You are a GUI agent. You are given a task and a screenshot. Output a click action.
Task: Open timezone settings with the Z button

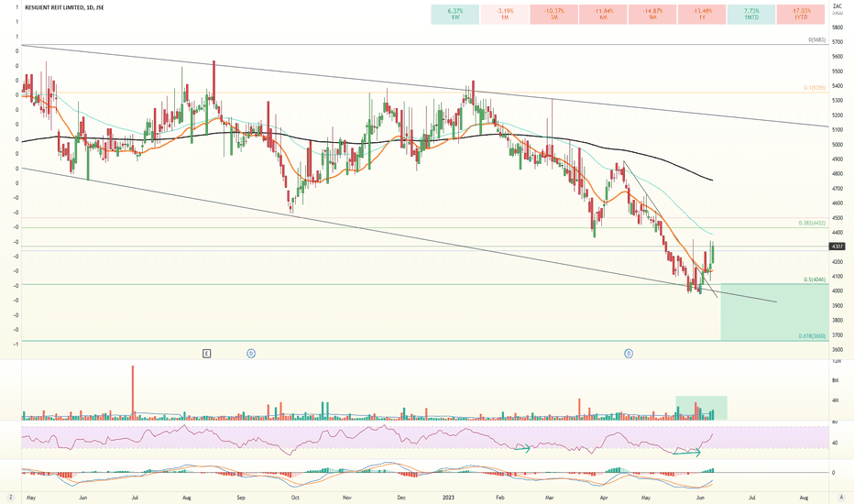[10, 497]
